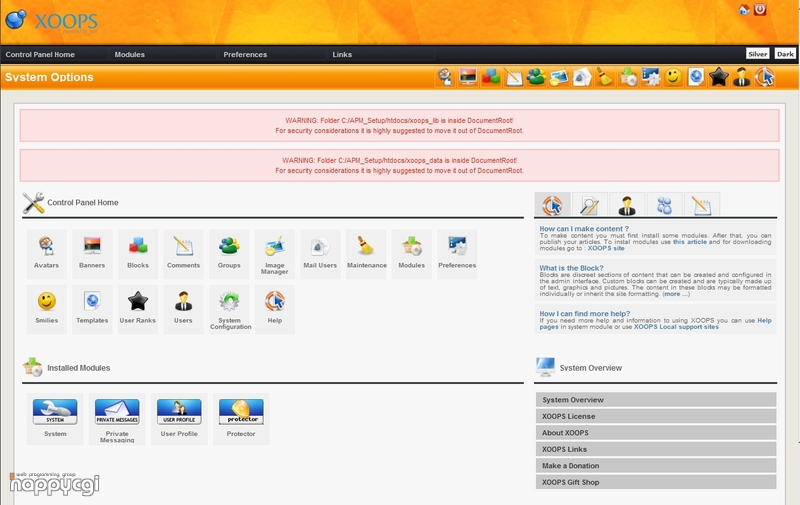Click the XOOPS logo in header
The height and width of the screenshot is (505, 800).
[52, 20]
